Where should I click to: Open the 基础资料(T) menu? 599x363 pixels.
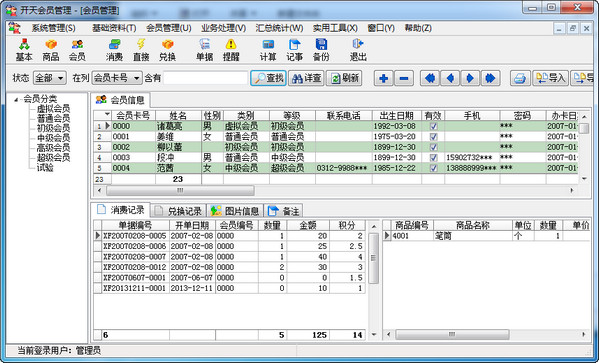click(x=114, y=28)
